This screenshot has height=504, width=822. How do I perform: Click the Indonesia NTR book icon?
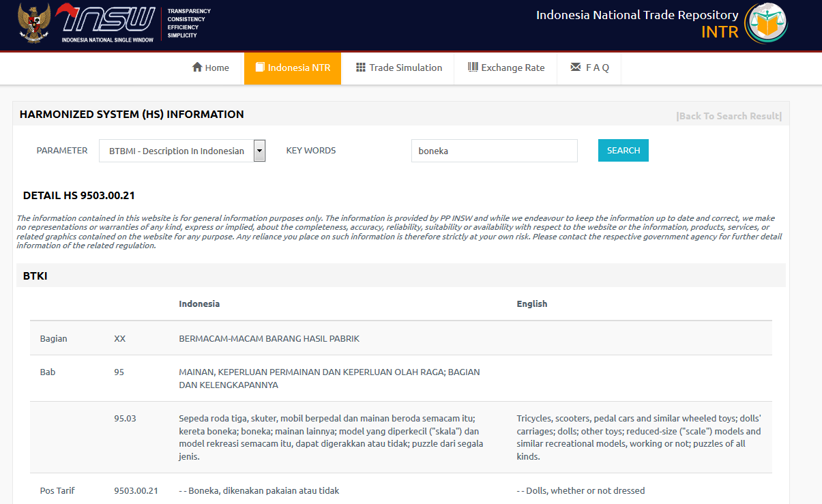click(x=260, y=67)
